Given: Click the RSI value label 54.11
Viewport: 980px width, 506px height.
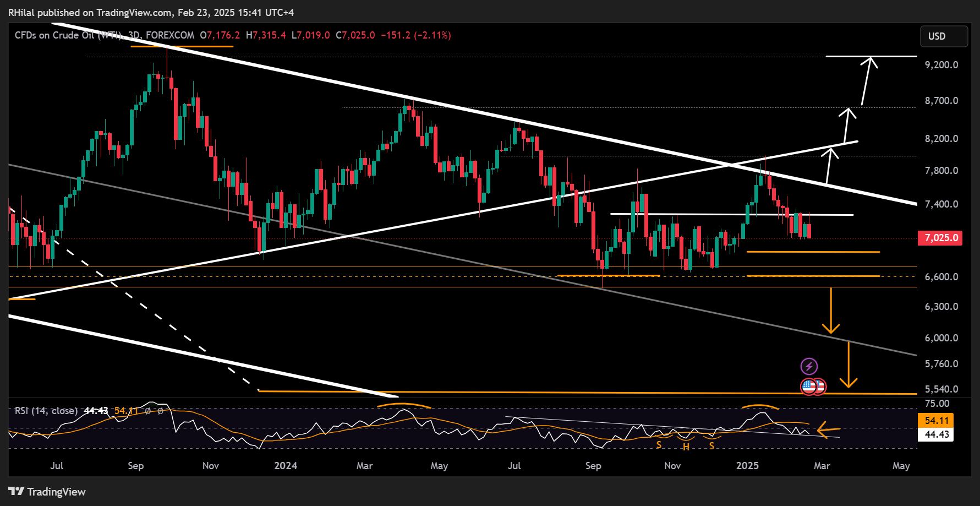Looking at the screenshot, I should (x=937, y=421).
